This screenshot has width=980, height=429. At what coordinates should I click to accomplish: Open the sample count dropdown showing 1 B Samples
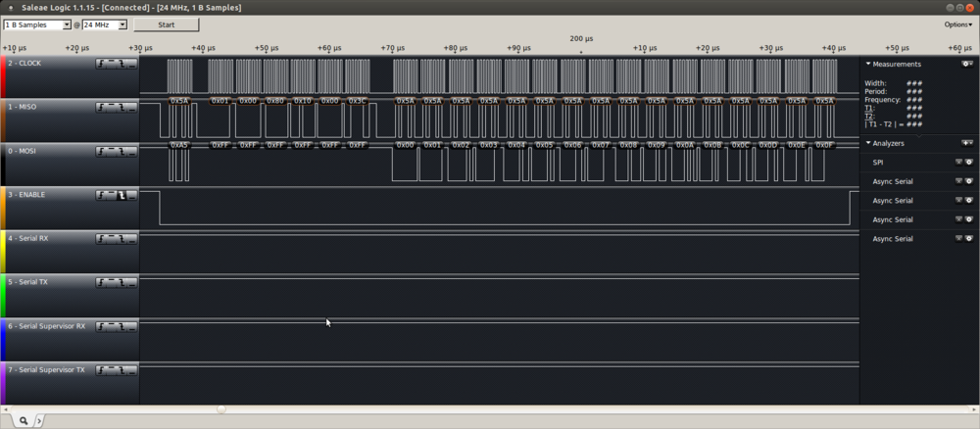[x=38, y=24]
